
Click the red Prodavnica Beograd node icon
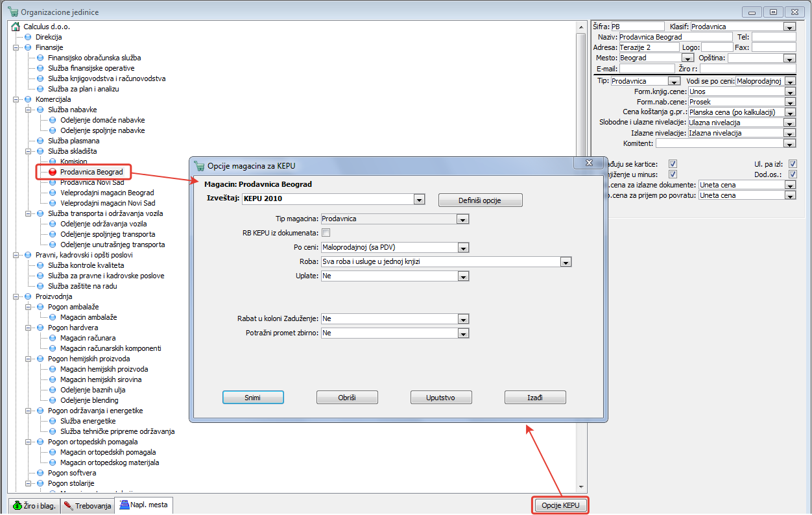(53, 172)
